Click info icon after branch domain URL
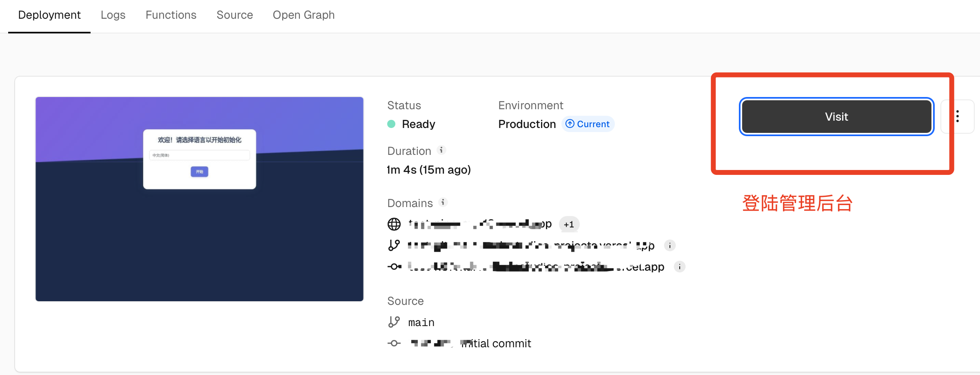This screenshot has width=980, height=375. 670,245
